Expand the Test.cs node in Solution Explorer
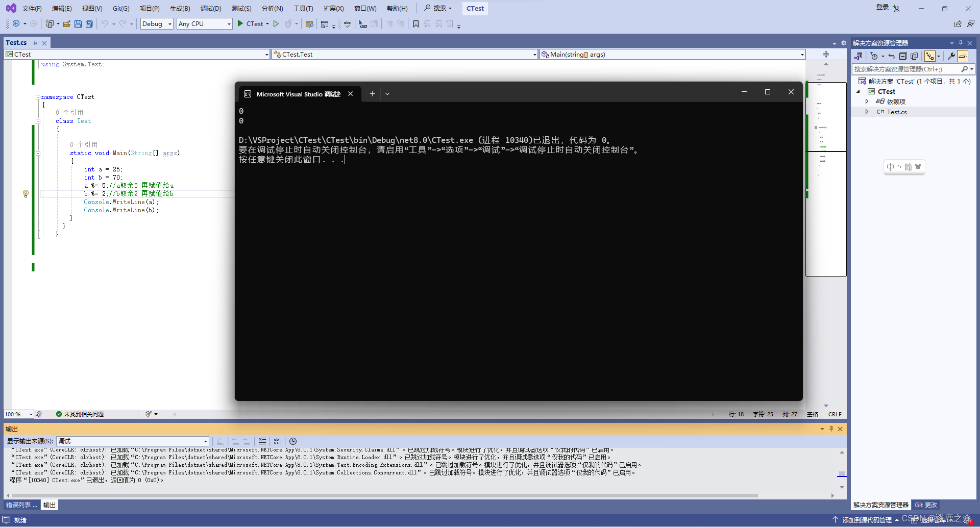Viewport: 980px width, 528px height. pyautogui.click(x=867, y=112)
